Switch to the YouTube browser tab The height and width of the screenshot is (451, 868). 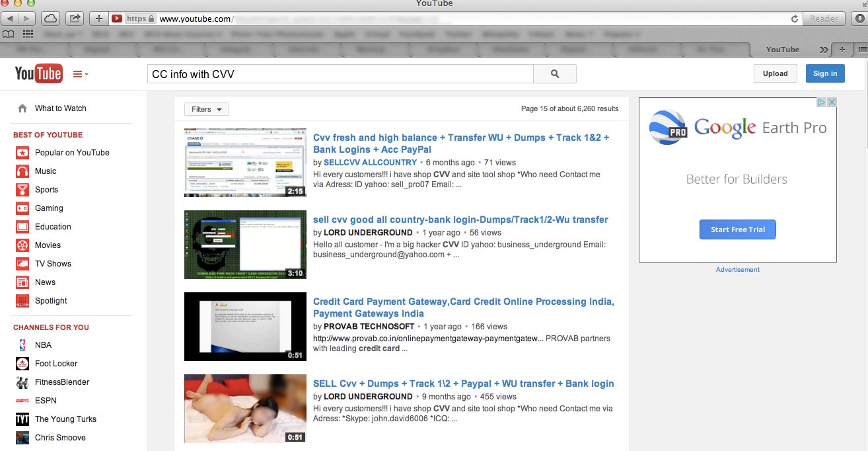pyautogui.click(x=782, y=50)
